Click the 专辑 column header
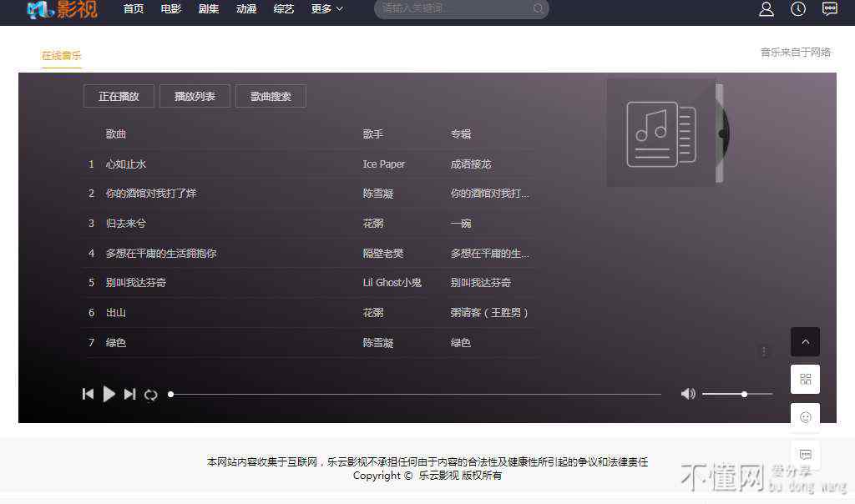 pos(461,134)
